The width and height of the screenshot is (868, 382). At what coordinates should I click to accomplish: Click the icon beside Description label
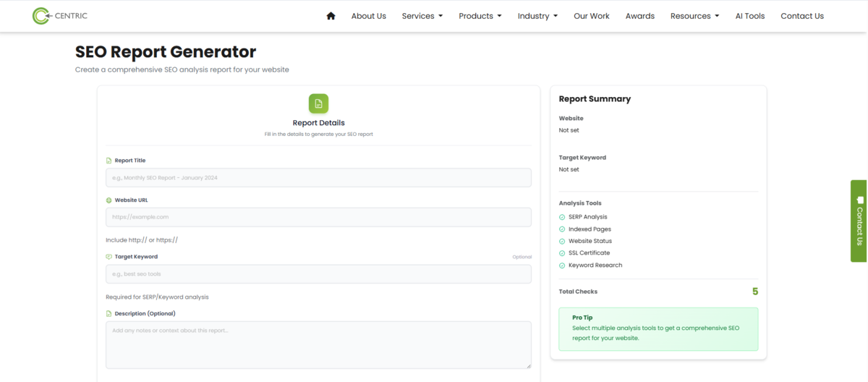click(x=109, y=314)
